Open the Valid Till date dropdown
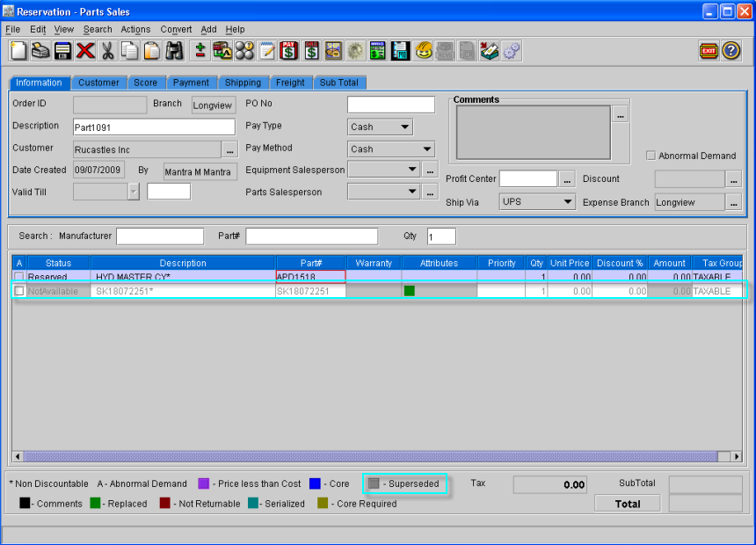 point(134,192)
